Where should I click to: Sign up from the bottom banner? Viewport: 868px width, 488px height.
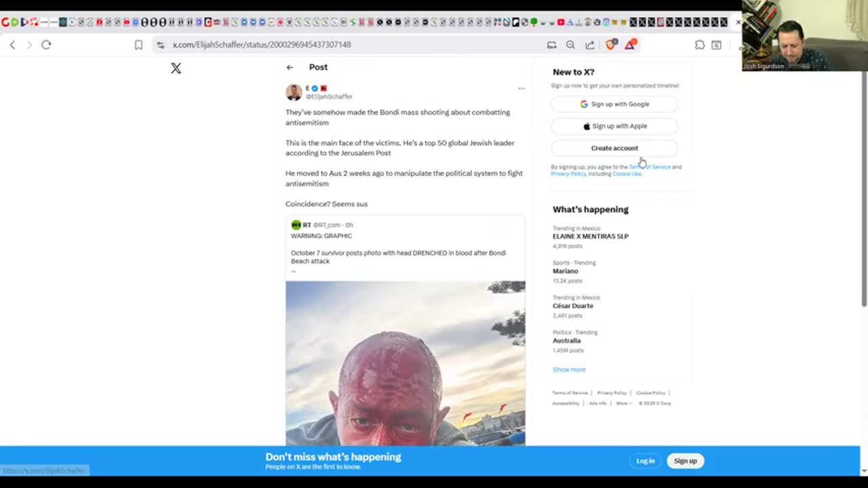point(685,461)
